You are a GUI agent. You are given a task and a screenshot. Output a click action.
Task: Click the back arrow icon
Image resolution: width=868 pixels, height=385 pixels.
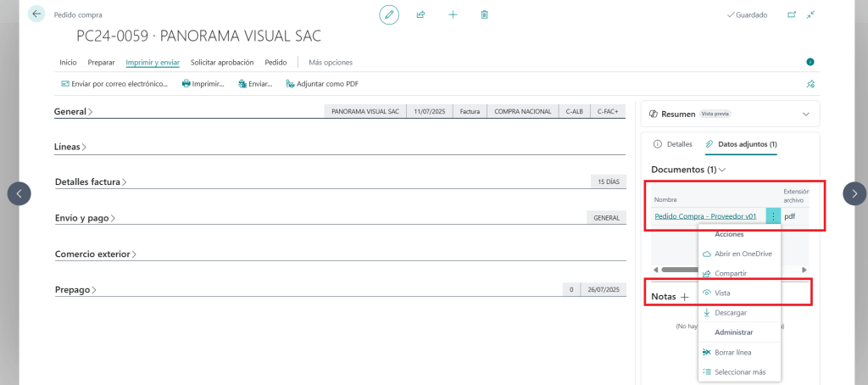(36, 14)
